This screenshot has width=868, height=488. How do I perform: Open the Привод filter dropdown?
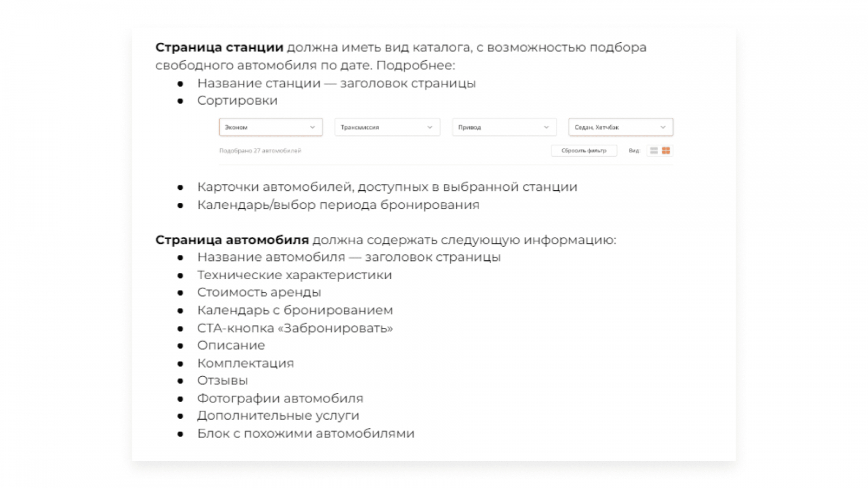click(x=504, y=127)
